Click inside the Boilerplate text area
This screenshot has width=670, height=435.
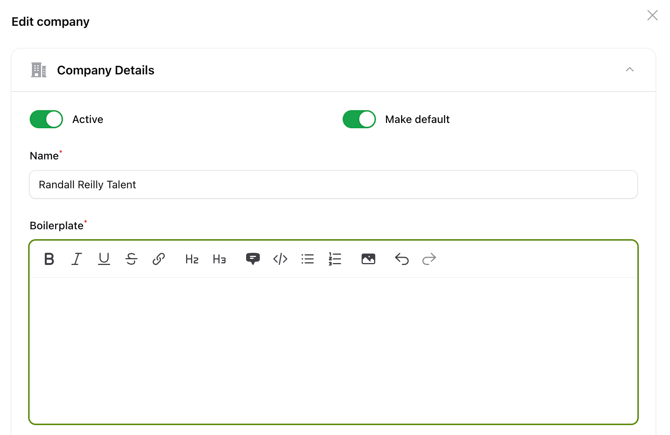pos(333,350)
